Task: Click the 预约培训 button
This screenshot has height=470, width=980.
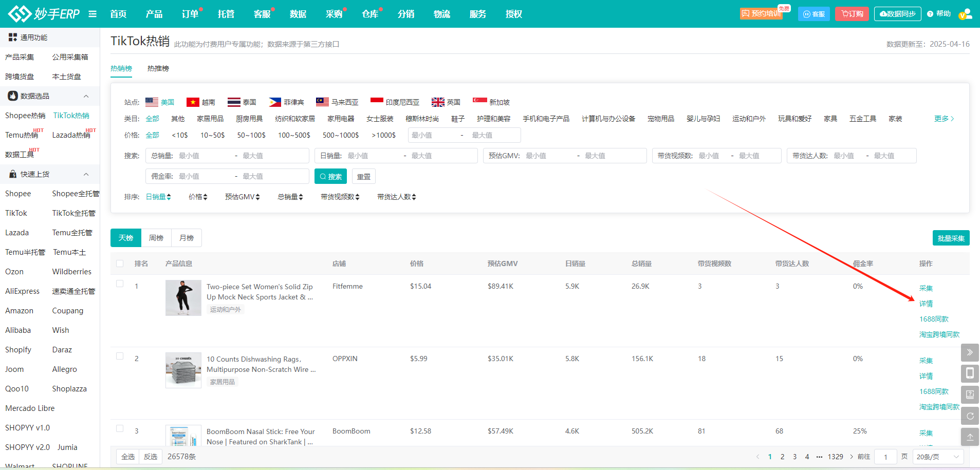Action: (762, 13)
